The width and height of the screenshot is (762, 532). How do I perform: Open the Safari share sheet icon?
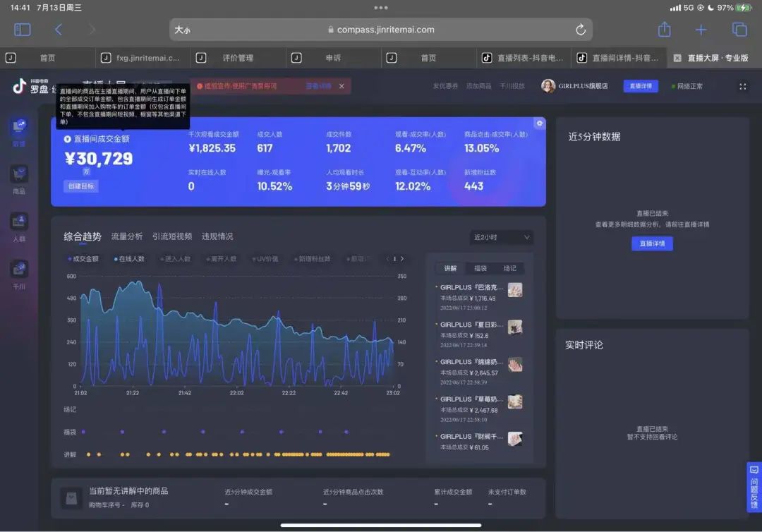pyautogui.click(x=665, y=29)
